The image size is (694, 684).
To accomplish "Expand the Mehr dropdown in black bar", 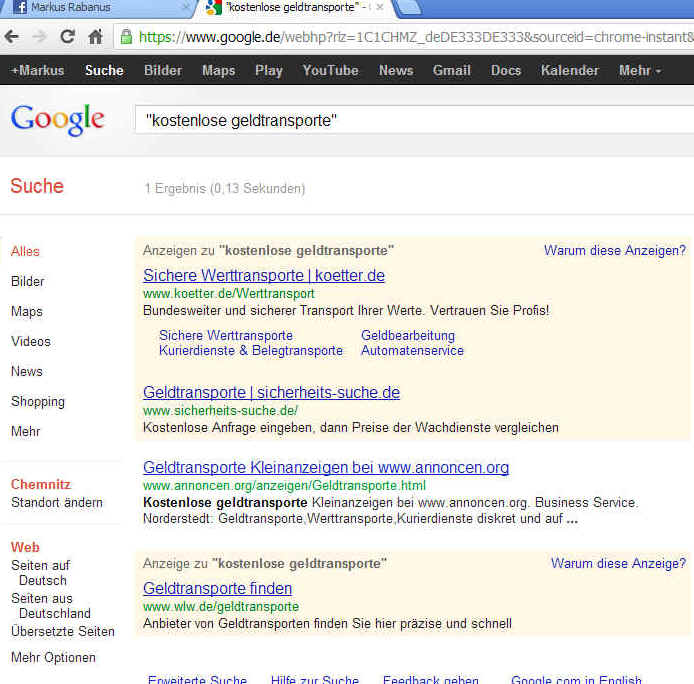I will click(x=640, y=70).
